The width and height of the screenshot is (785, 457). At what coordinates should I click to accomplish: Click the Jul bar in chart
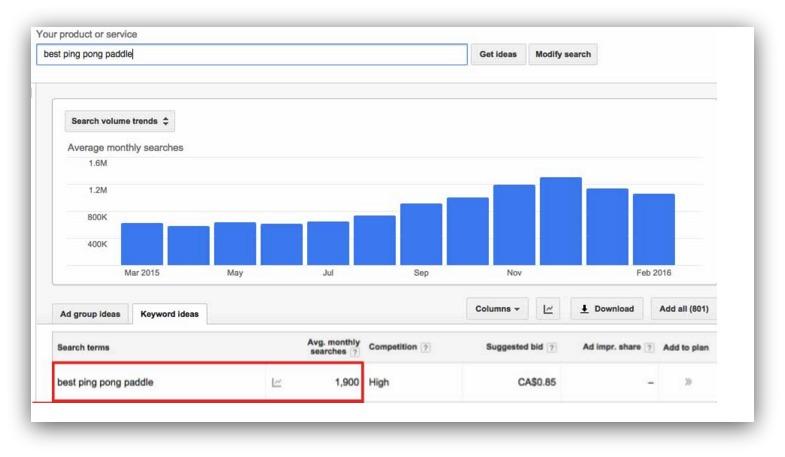click(x=328, y=243)
